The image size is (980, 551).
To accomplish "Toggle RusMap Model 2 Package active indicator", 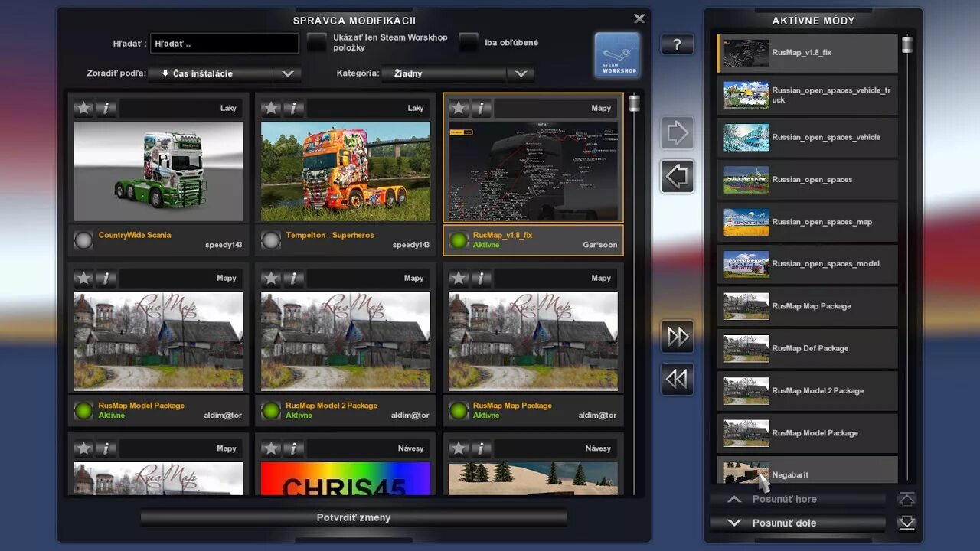I will tap(271, 411).
